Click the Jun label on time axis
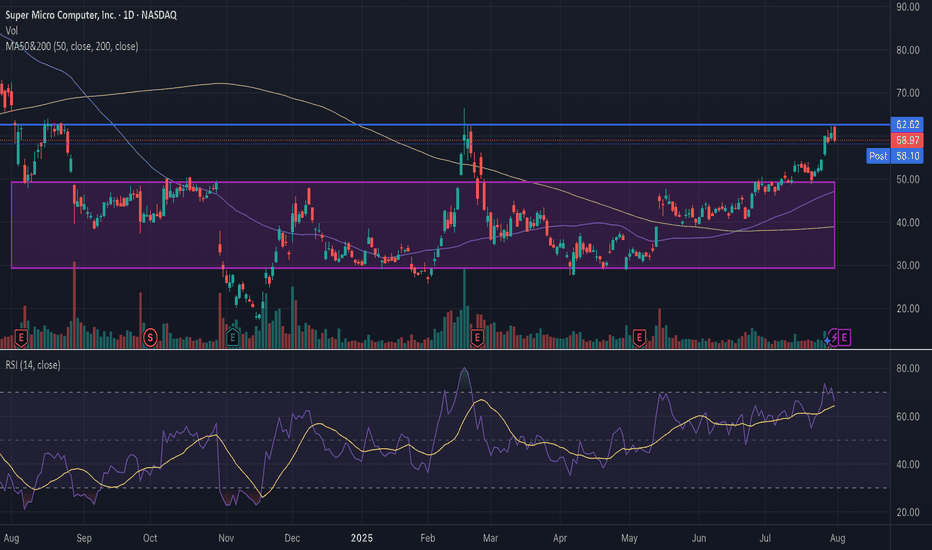932x550 pixels. 698,538
